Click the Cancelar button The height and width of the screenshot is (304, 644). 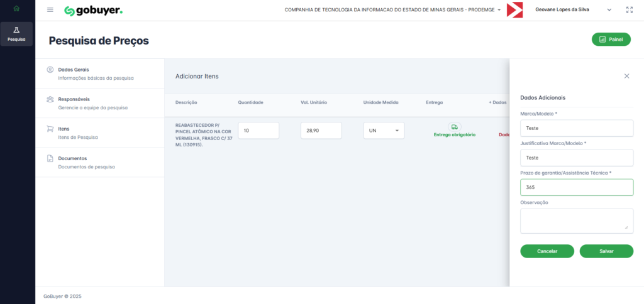point(547,251)
